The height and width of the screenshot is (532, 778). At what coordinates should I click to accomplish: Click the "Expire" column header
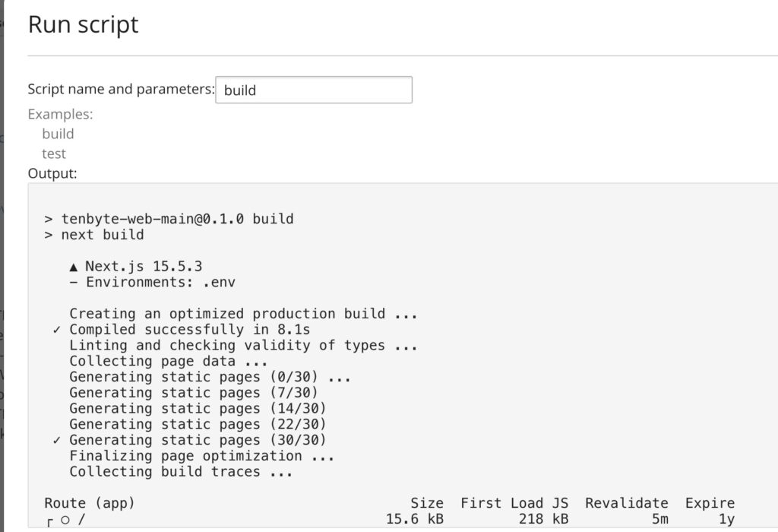pyautogui.click(x=710, y=503)
